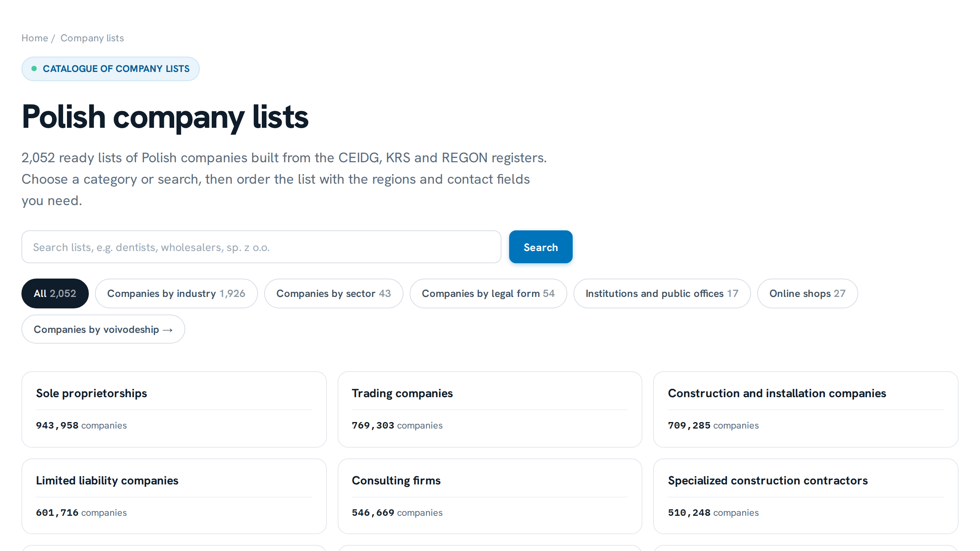Viewport: 980px width, 551px height.
Task: Open the Limited liability companies list
Action: pyautogui.click(x=174, y=496)
